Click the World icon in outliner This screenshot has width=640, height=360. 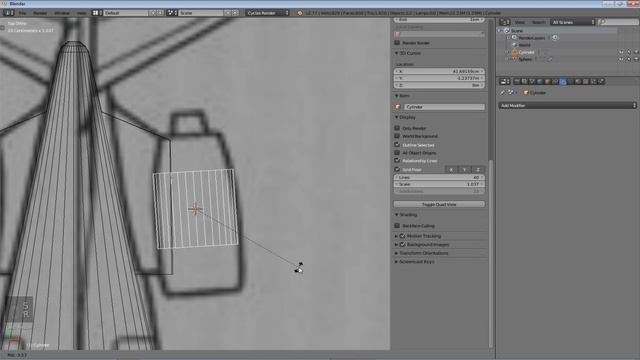pyautogui.click(x=514, y=45)
